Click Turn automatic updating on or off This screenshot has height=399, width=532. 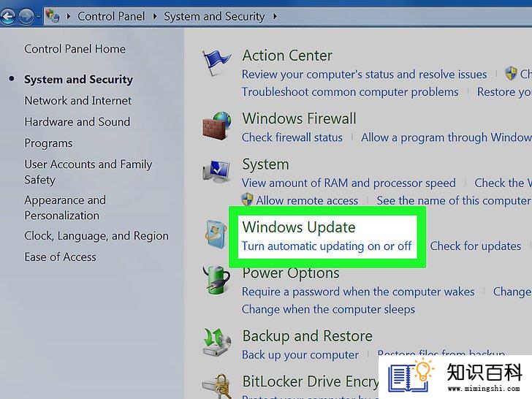[327, 246]
